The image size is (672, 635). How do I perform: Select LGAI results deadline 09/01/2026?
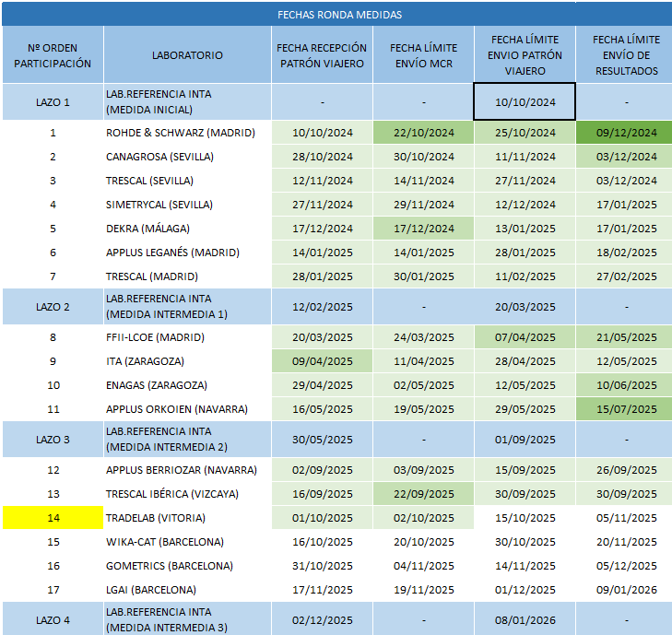click(x=626, y=590)
